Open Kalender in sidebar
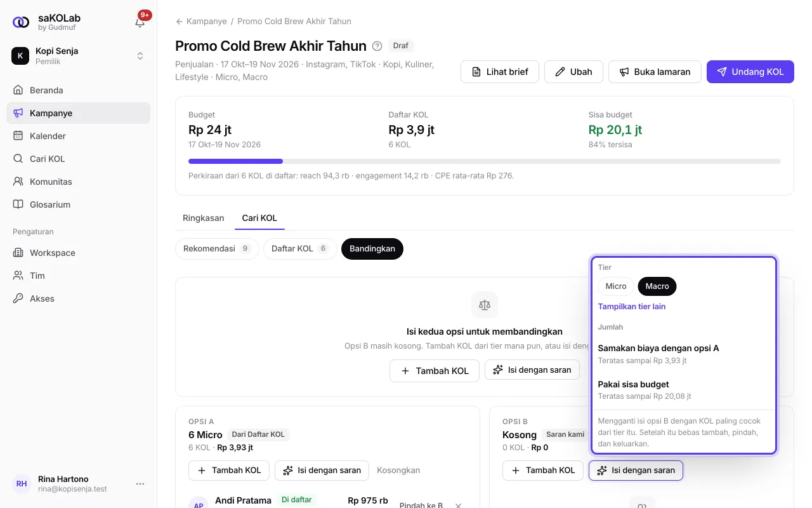The width and height of the screenshot is (812, 508). tap(78, 136)
